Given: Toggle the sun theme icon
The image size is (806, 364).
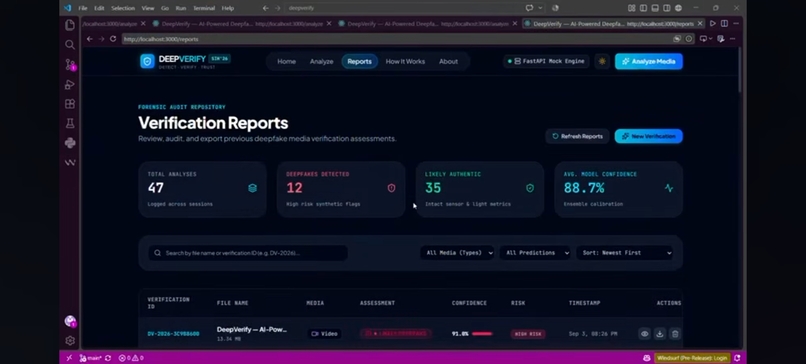Looking at the screenshot, I should (x=602, y=61).
